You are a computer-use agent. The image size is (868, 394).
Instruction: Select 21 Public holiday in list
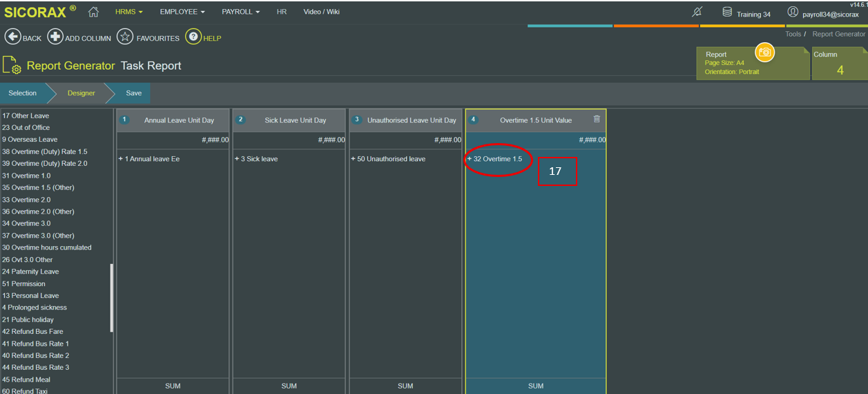[x=28, y=319]
